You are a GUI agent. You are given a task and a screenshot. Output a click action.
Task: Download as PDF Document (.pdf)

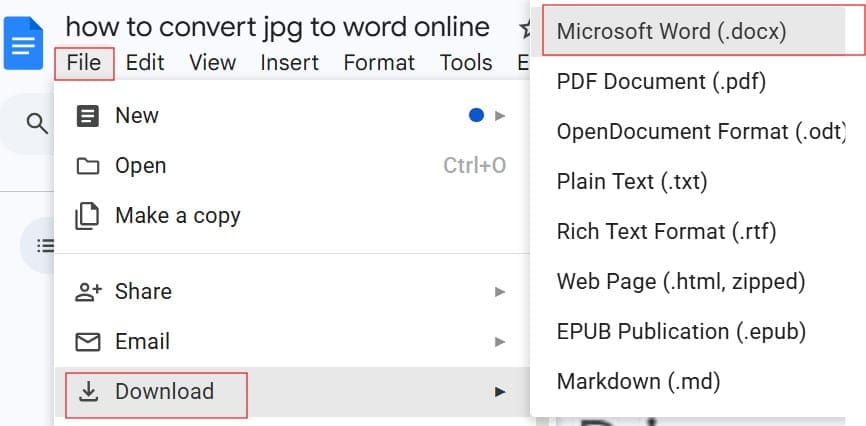(688, 82)
